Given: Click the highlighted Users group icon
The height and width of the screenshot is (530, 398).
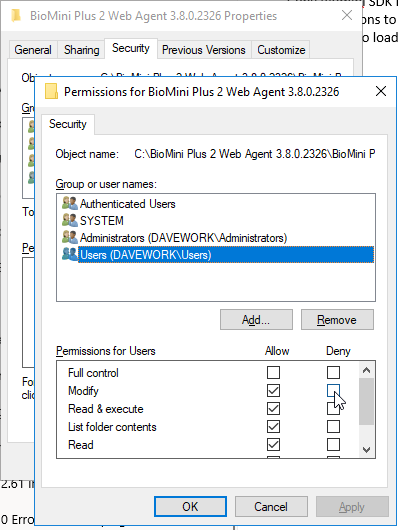Looking at the screenshot, I should click(x=70, y=254).
